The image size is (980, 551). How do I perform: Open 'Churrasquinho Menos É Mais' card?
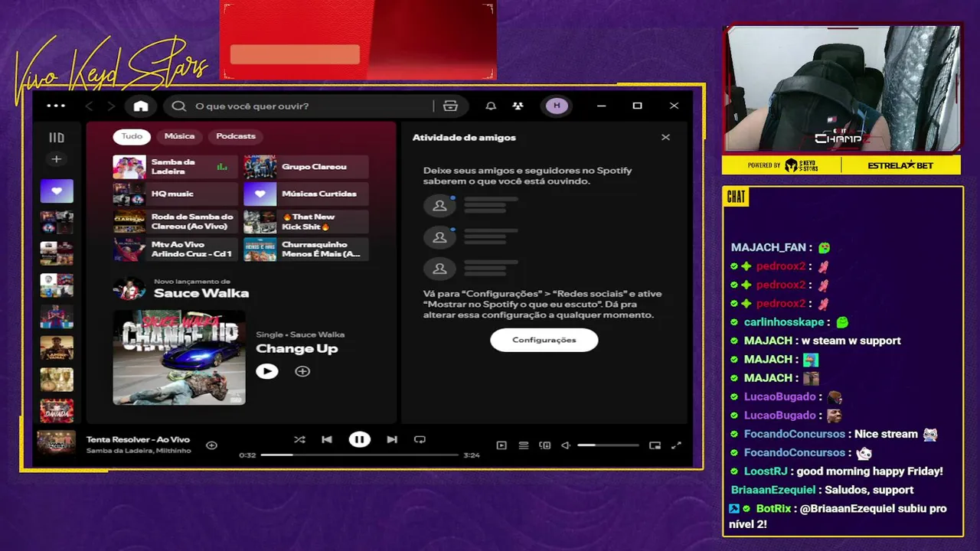click(306, 249)
